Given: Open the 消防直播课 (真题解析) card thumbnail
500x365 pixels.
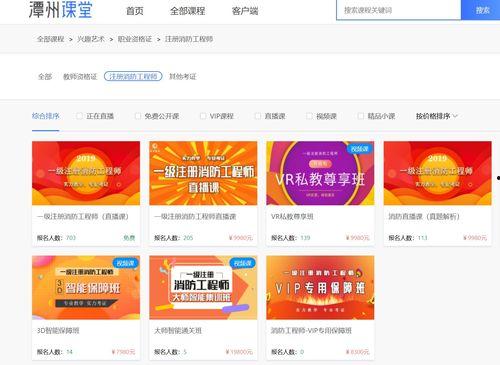Looking at the screenshot, I should [438, 173].
